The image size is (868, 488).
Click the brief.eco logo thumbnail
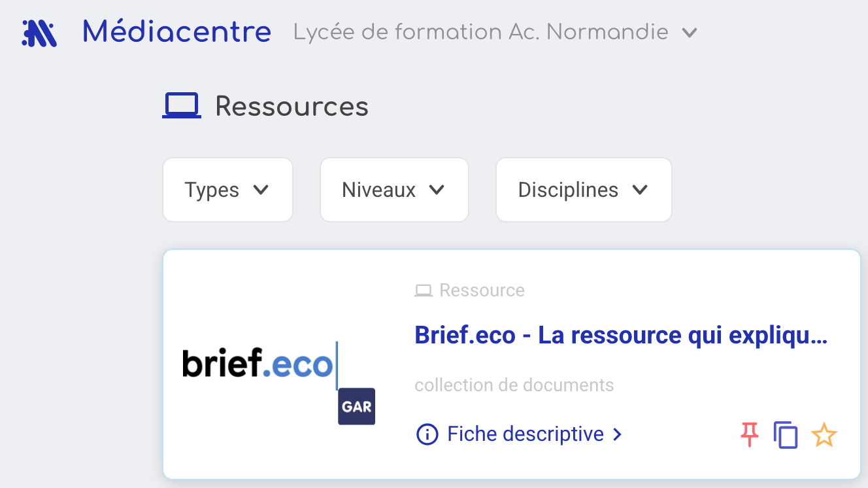click(x=258, y=365)
